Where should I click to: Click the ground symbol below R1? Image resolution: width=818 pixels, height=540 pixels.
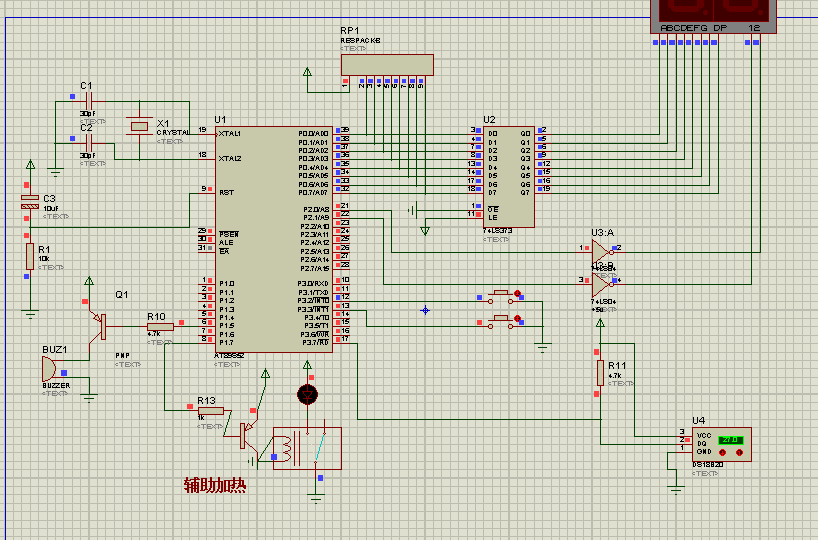(x=30, y=314)
